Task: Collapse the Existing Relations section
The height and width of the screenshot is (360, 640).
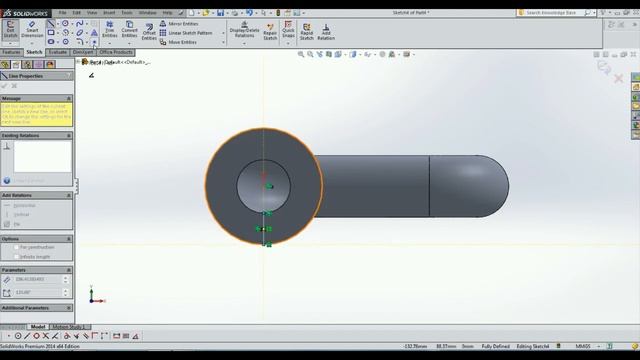Action: coord(69,136)
